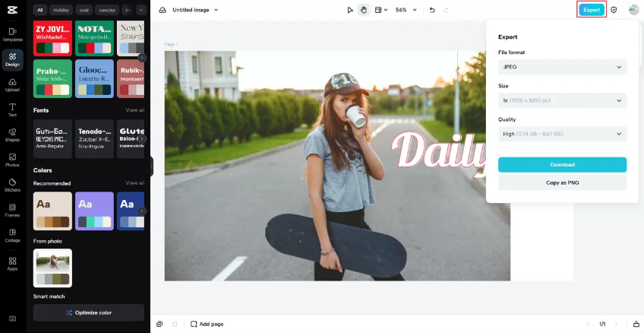
Task: Apply the ZY JOVI red theme card
Action: click(52, 38)
